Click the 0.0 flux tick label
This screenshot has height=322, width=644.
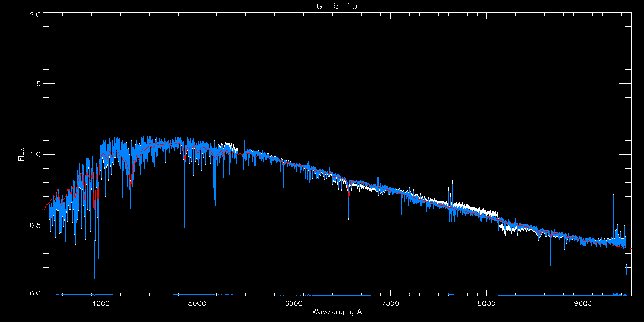coord(34,294)
